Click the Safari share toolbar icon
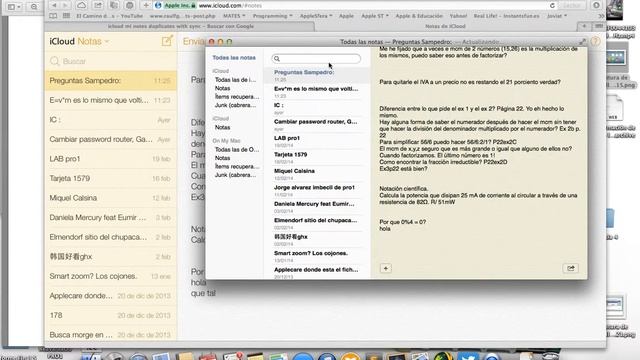This screenshot has width=640, height=360. tap(98, 5)
